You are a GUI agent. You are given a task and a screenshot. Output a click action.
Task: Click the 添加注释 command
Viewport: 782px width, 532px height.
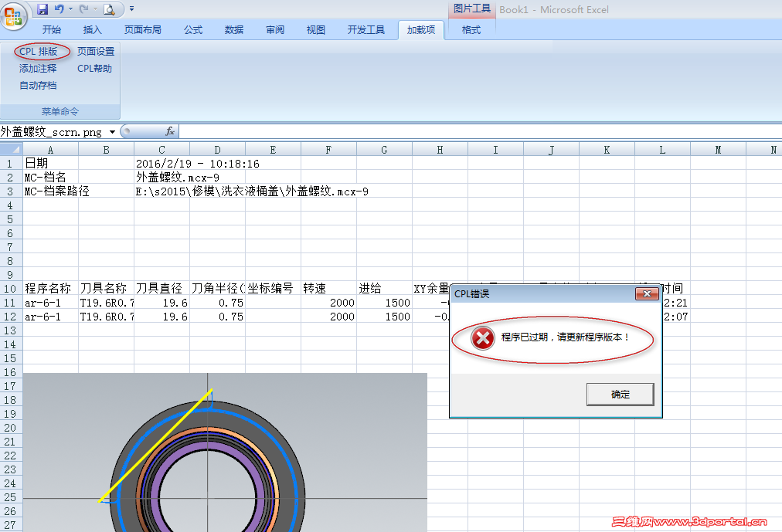pyautogui.click(x=38, y=68)
